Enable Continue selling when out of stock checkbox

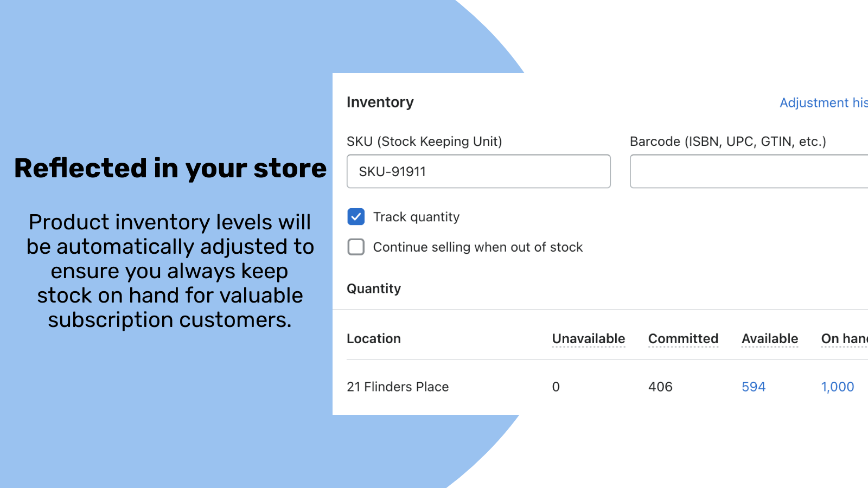point(356,247)
